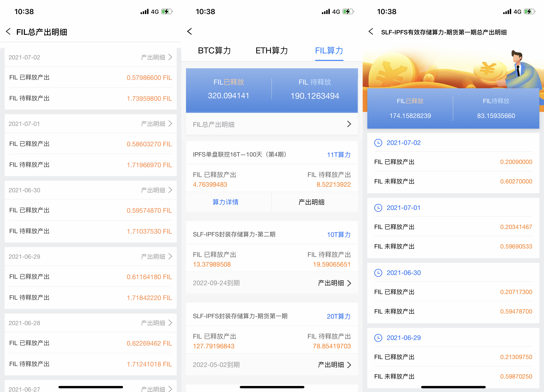Image resolution: width=544 pixels, height=392 pixels.
Task: Tap battery icon in left phone status bar
Action: coord(167,11)
